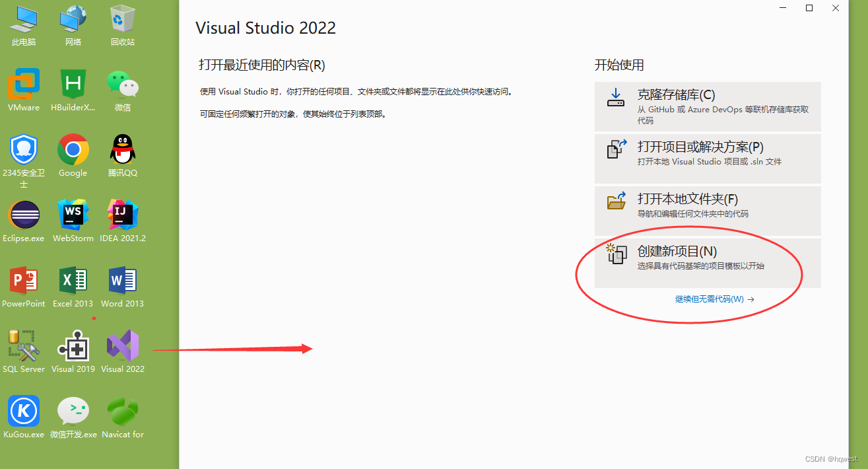Open the PowerPoint desktop shortcut
The width and height of the screenshot is (868, 469).
(24, 287)
